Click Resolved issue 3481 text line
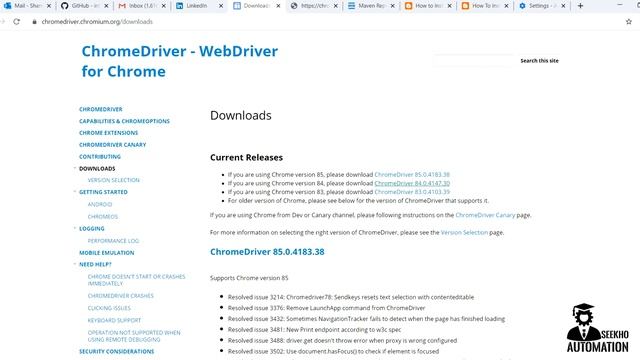This screenshot has height=360, width=640. click(x=314, y=329)
